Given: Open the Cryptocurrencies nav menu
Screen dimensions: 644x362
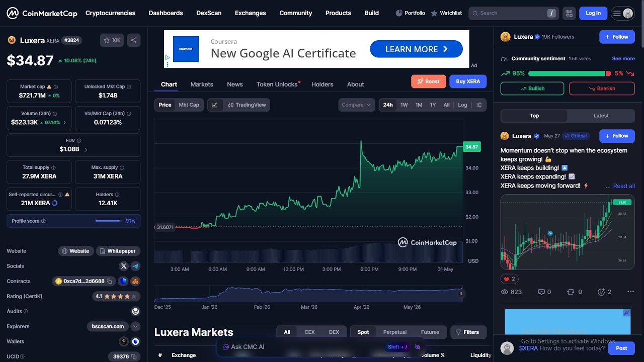Looking at the screenshot, I should pos(110,13).
